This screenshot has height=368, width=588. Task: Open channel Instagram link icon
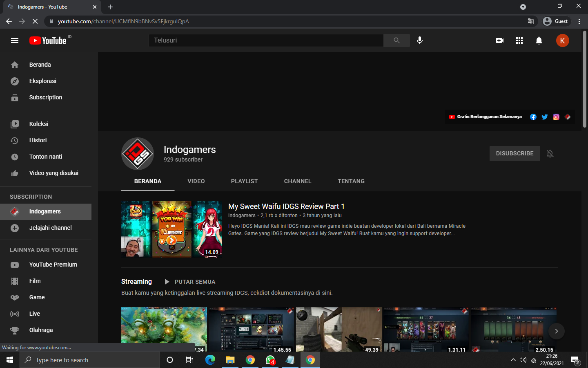(556, 117)
